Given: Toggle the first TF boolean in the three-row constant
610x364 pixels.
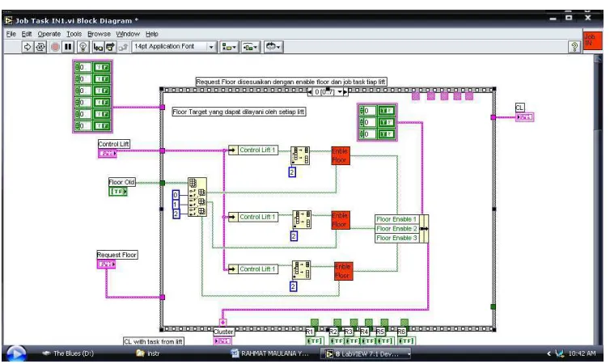Looking at the screenshot, I should point(387,111).
